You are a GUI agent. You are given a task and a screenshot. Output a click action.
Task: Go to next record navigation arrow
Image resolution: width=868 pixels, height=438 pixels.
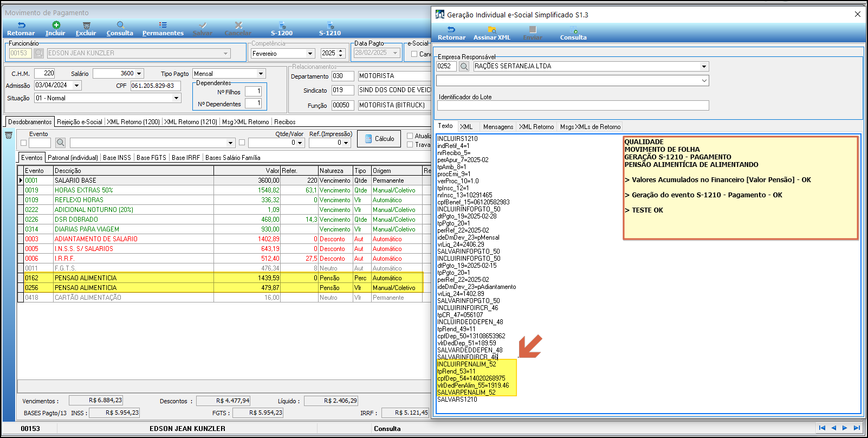(x=845, y=428)
